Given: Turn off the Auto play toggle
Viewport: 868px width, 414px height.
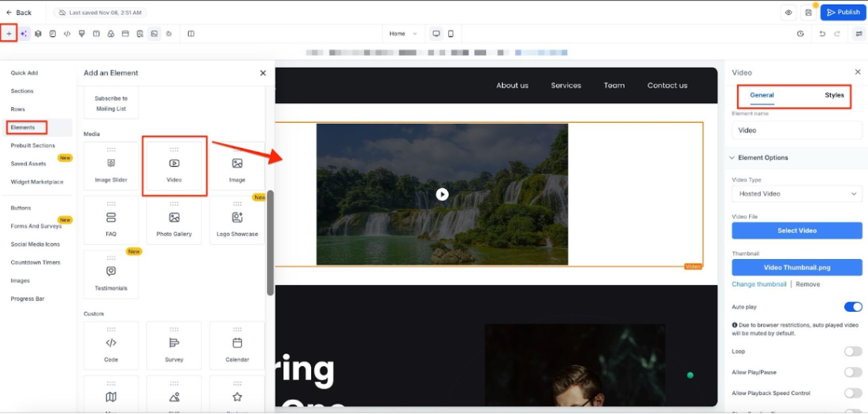Looking at the screenshot, I should (852, 307).
